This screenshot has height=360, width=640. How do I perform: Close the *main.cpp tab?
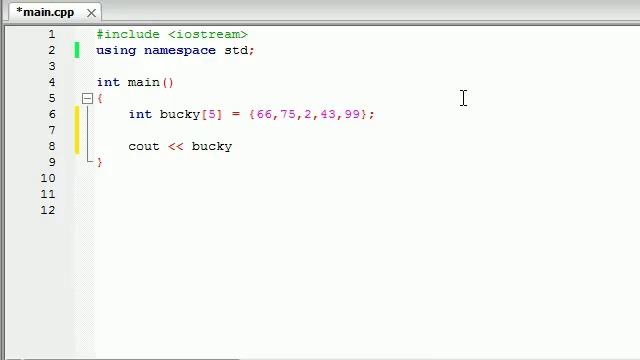click(x=91, y=13)
